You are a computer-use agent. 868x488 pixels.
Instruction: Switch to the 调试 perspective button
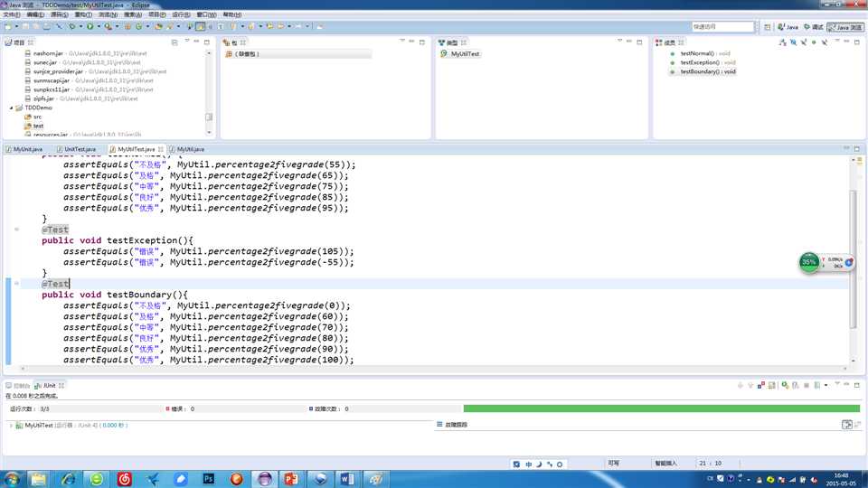pos(813,26)
